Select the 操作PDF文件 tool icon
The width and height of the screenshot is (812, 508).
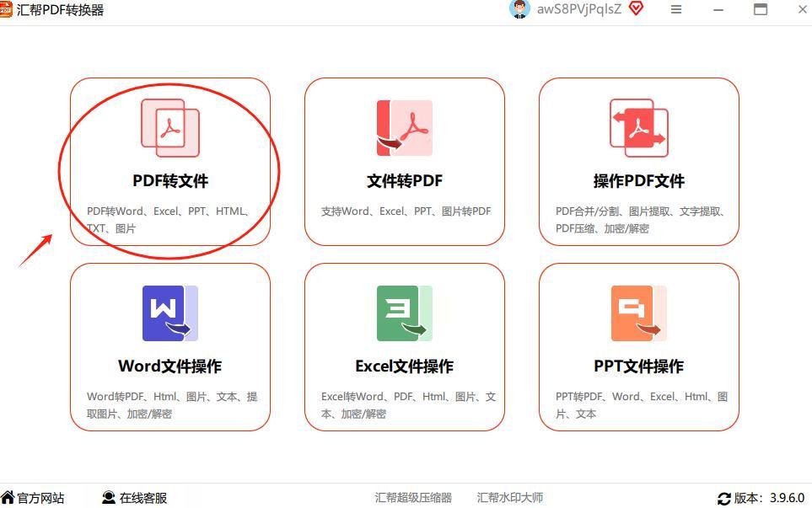637,127
